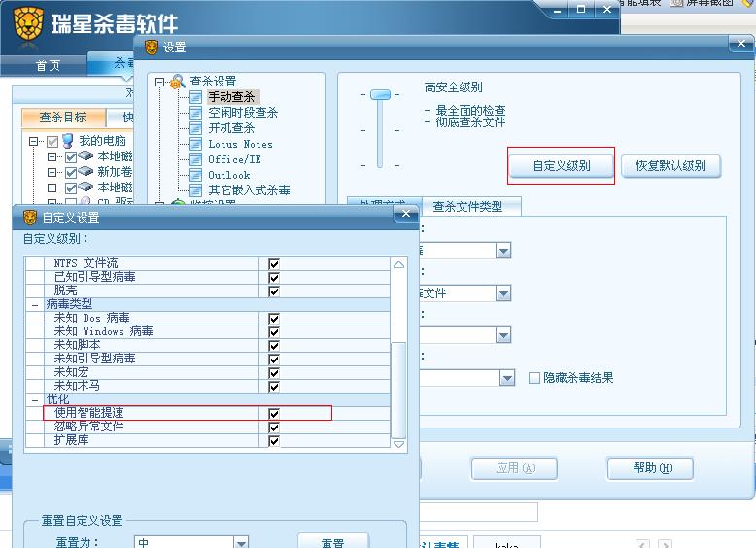Open dropdown beside 隐藏杀毒结果
Image resolution: width=756 pixels, height=548 pixels.
(506, 378)
